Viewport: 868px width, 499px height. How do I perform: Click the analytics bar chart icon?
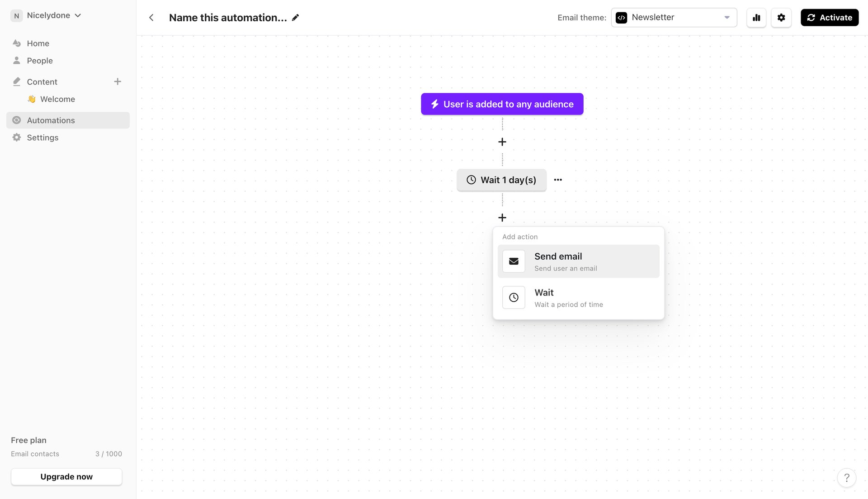click(x=756, y=17)
